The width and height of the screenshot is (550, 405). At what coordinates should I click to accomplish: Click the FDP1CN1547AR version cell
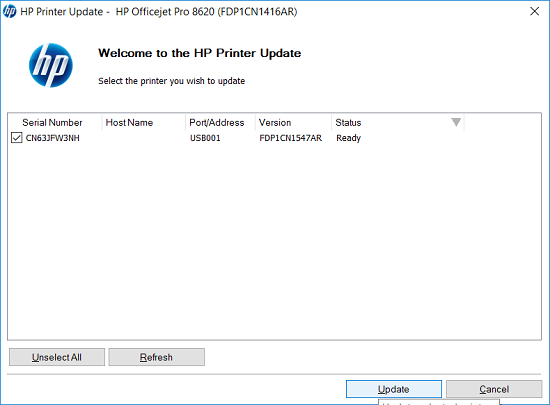(x=290, y=138)
